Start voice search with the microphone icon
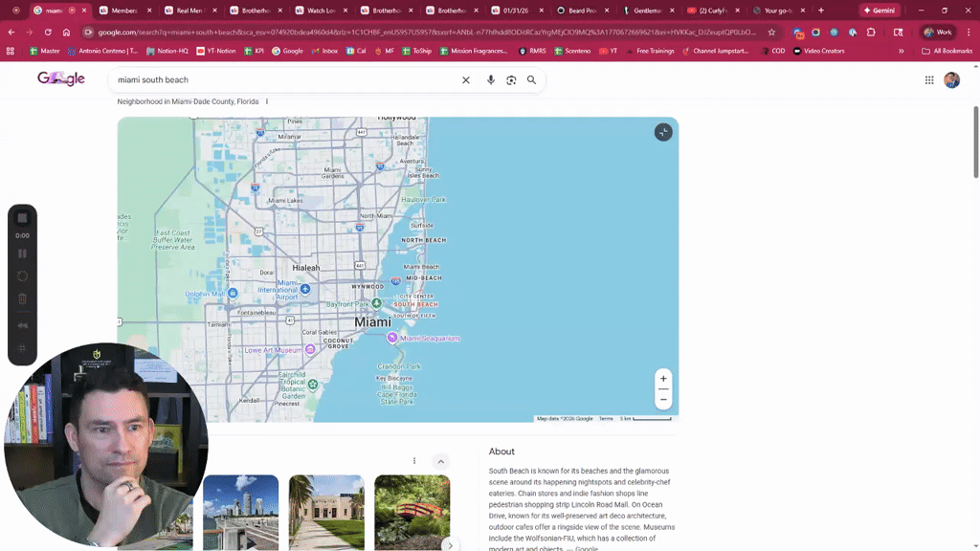This screenshot has height=551, width=980. tap(491, 80)
